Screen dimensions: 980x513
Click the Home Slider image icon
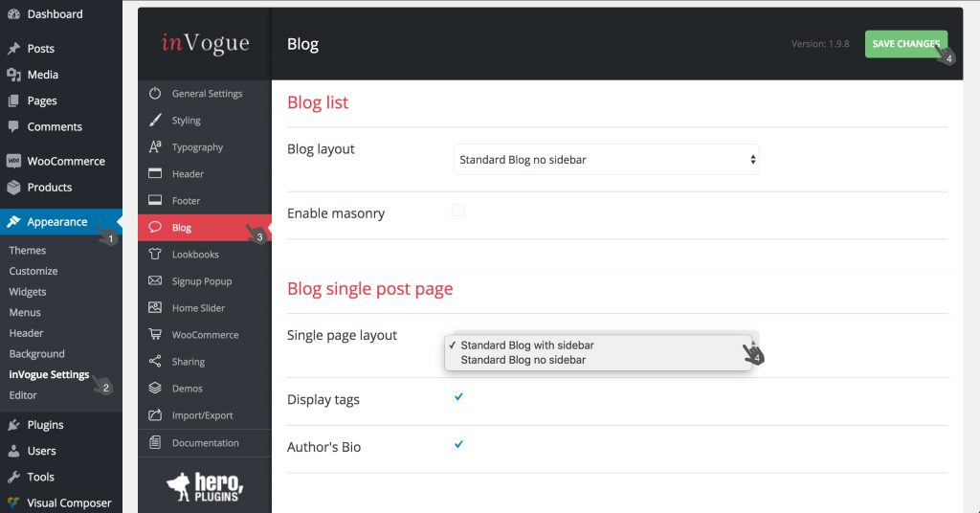[155, 308]
